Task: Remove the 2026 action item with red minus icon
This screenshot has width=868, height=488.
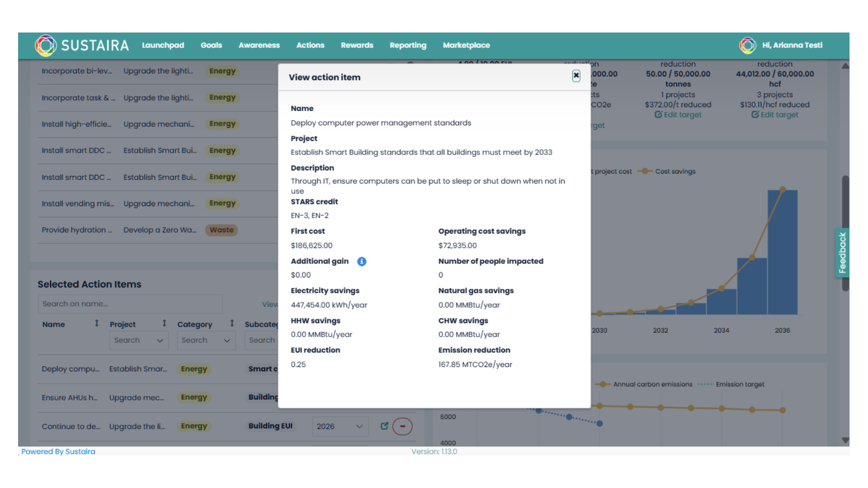Action: [x=402, y=426]
